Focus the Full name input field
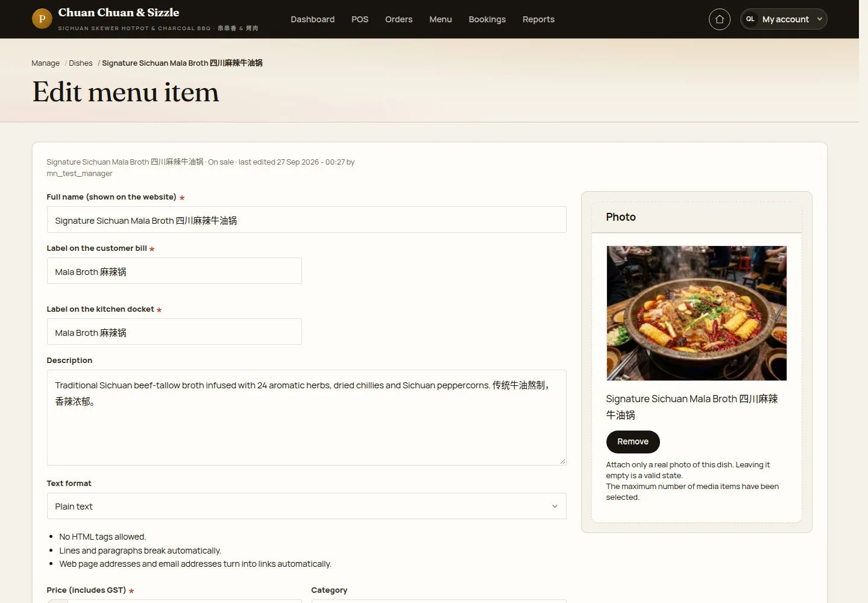868x603 pixels. click(306, 220)
